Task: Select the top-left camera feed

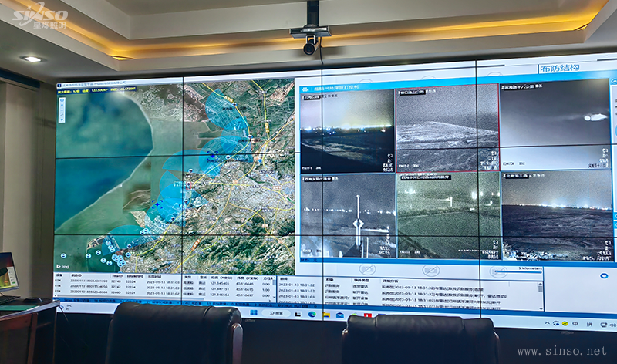Action: (x=347, y=131)
